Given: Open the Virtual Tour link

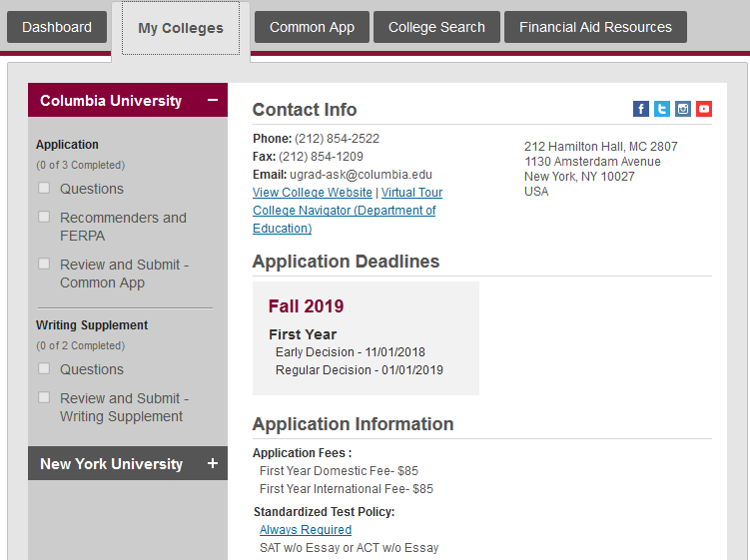Looking at the screenshot, I should [x=411, y=193].
